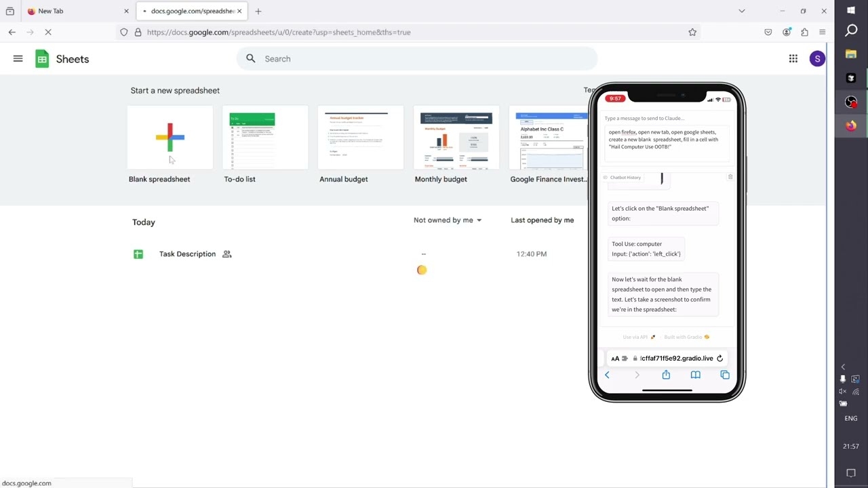Click green sheet icon beside Task Description
This screenshot has width=868, height=488.
(138, 254)
